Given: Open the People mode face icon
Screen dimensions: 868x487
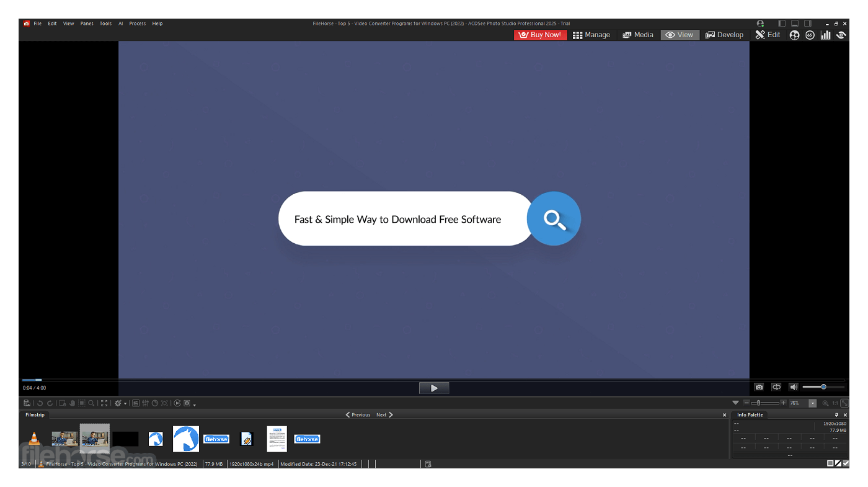Looking at the screenshot, I should 794,35.
